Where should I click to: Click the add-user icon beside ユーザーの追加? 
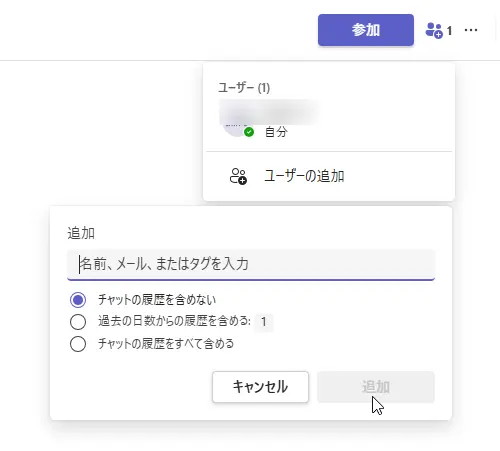pos(238,176)
